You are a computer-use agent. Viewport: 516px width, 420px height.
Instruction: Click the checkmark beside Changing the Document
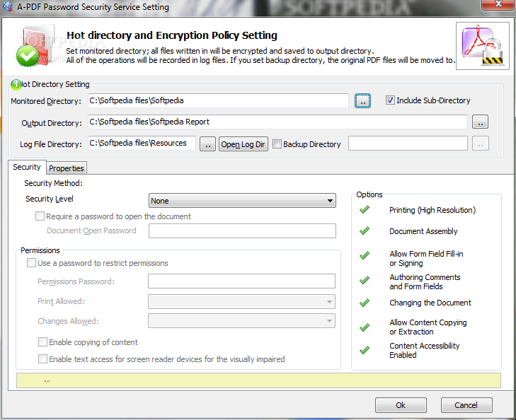(365, 303)
